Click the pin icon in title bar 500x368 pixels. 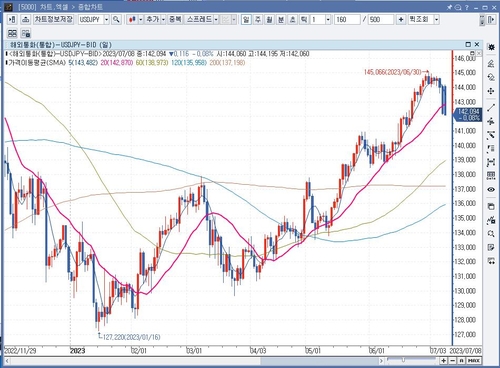(449, 7)
